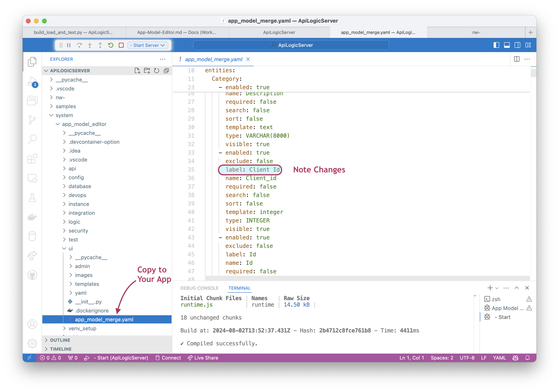The image size is (559, 392).
Task: Collapse all folders in Explorer
Action: click(x=166, y=71)
